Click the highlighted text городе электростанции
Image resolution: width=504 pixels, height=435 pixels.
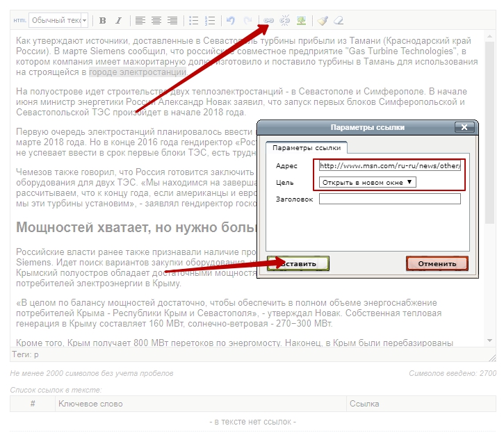[x=138, y=72]
